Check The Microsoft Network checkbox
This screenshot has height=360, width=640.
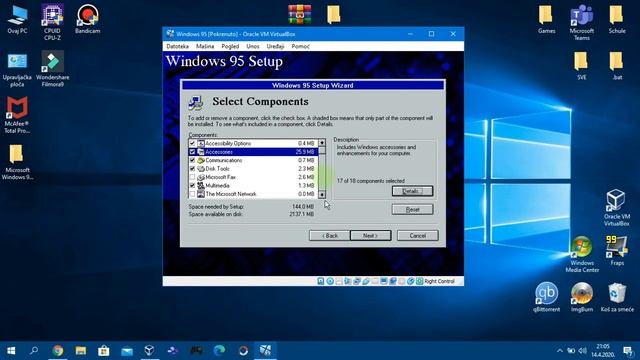[x=192, y=194]
